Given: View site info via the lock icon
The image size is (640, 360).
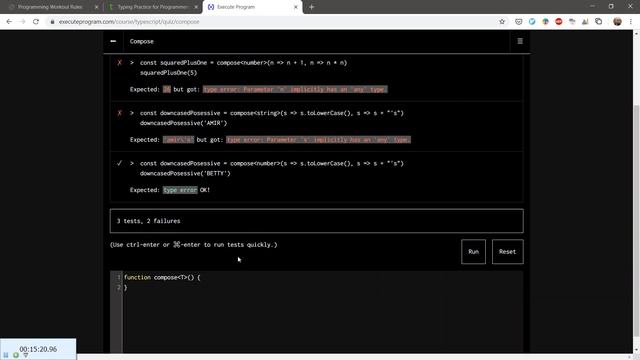Looking at the screenshot, I should click(x=52, y=22).
